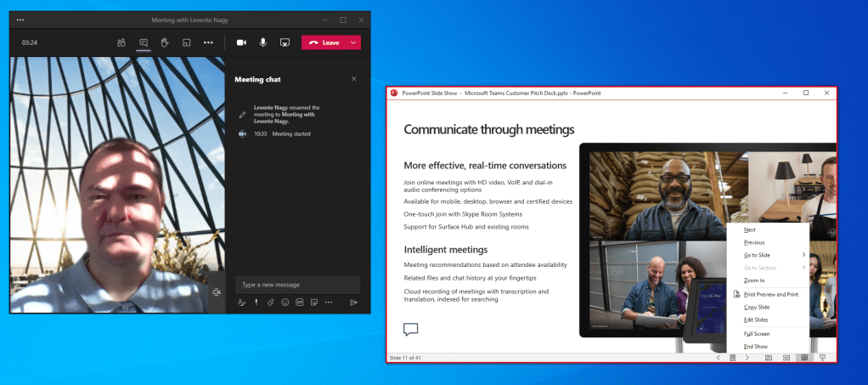The image size is (868, 385).
Task: Leave the meeting
Action: click(324, 42)
